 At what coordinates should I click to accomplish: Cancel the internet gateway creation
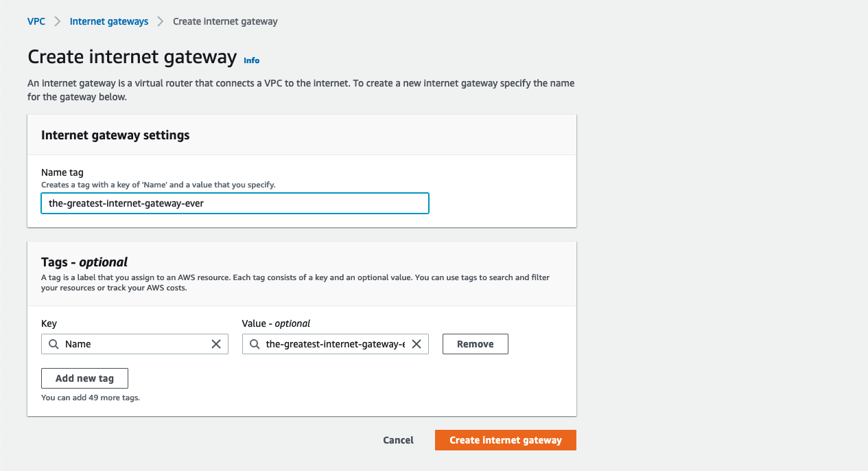coord(398,440)
